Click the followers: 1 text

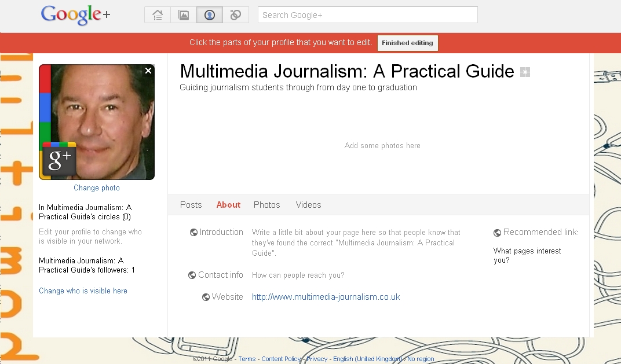[87, 266]
